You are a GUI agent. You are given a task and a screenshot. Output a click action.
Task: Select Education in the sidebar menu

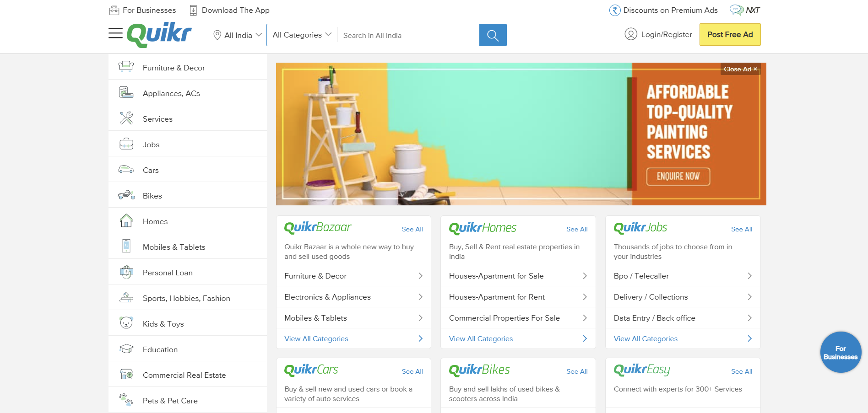pyautogui.click(x=188, y=349)
